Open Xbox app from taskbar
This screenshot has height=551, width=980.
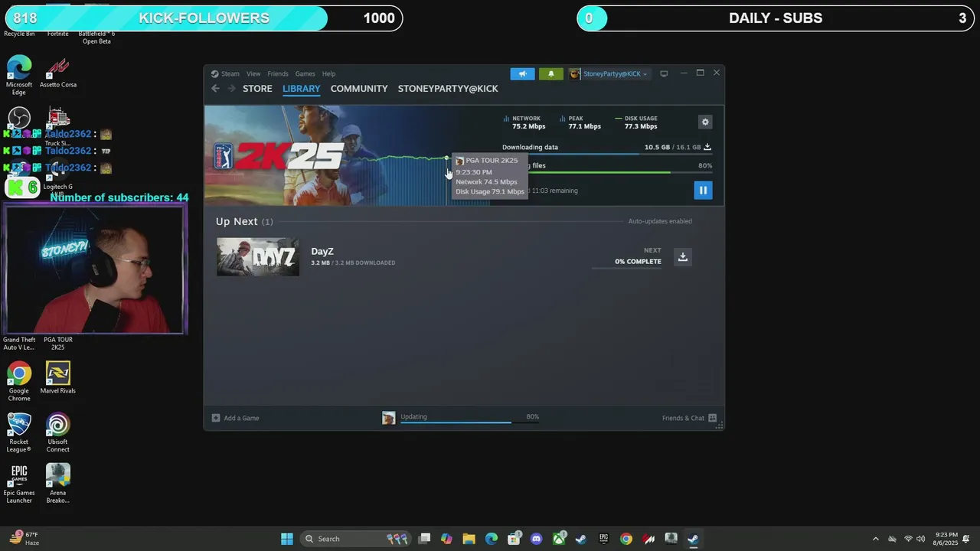pyautogui.click(x=559, y=539)
